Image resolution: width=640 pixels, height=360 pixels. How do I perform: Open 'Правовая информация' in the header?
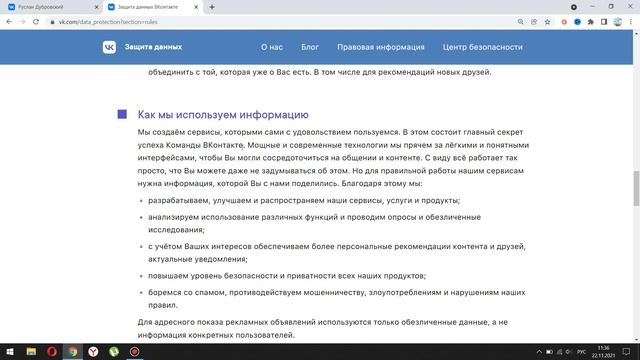[x=380, y=47]
